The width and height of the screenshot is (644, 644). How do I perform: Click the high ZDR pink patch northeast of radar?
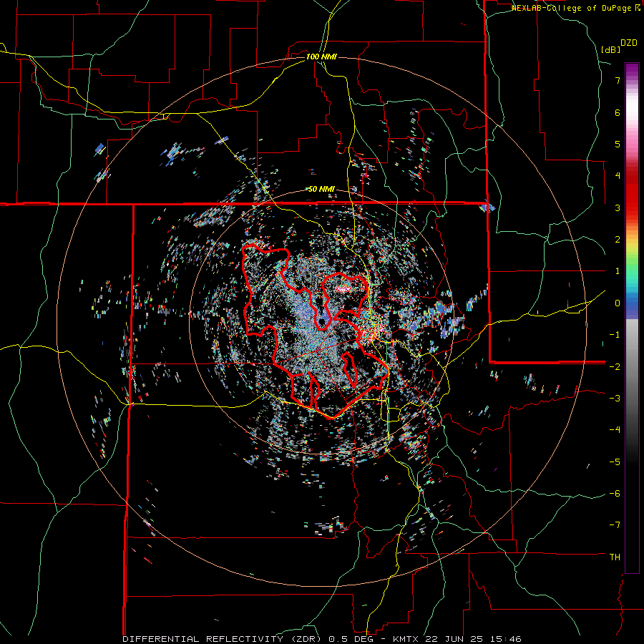click(x=344, y=289)
